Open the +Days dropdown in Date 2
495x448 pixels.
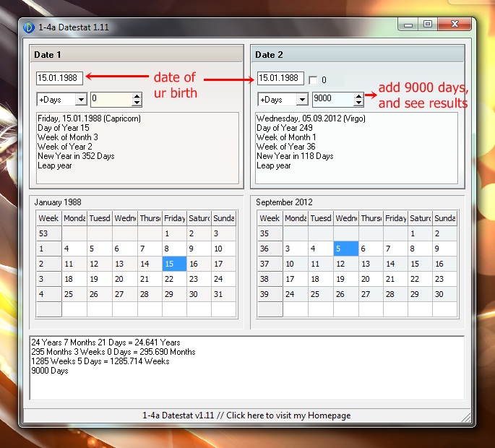(x=302, y=100)
